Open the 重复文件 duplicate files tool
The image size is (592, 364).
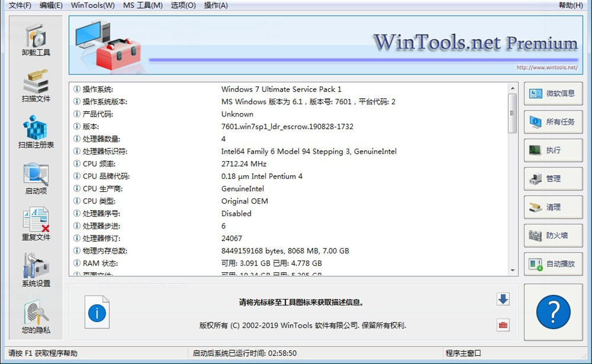click(36, 224)
